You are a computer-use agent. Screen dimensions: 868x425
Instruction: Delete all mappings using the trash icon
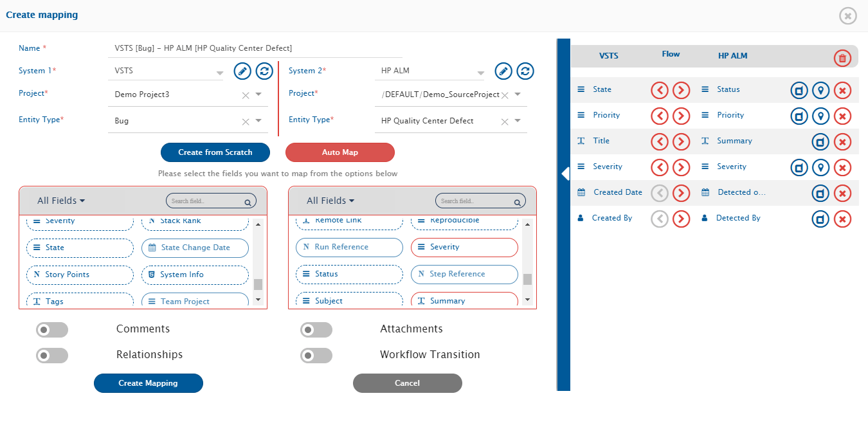point(842,58)
